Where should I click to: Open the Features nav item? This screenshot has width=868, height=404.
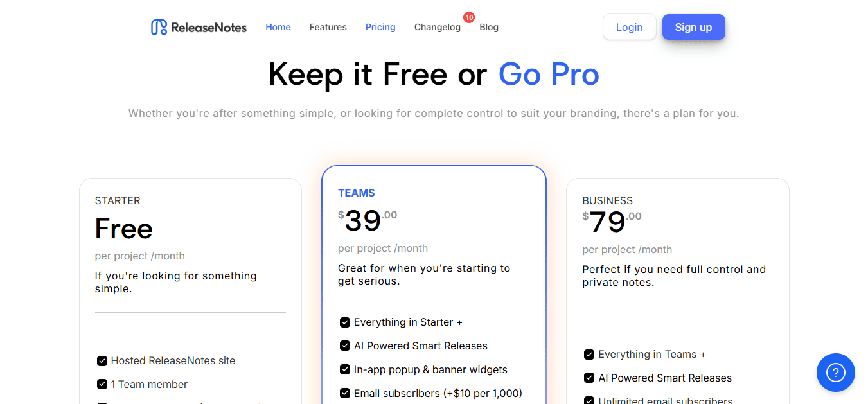tap(328, 27)
